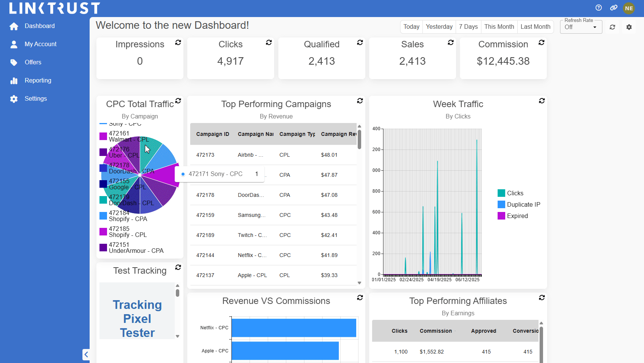Click the Settings gear icon in sidebar
Viewport: 644px width, 363px height.
coord(14,99)
